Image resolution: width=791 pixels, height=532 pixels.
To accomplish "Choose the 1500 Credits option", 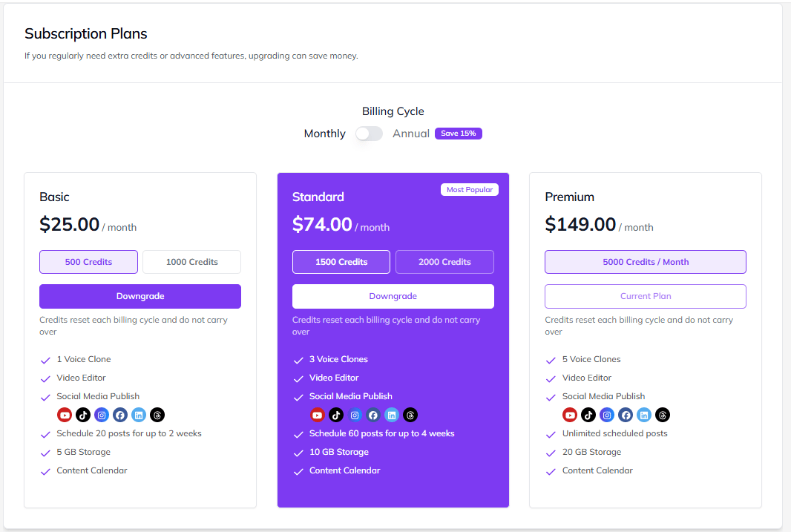I will (341, 262).
